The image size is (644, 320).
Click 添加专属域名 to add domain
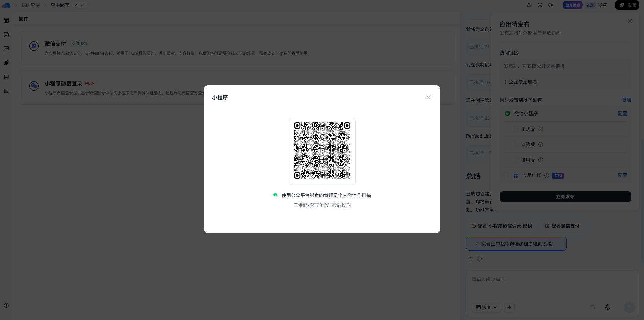point(520,82)
